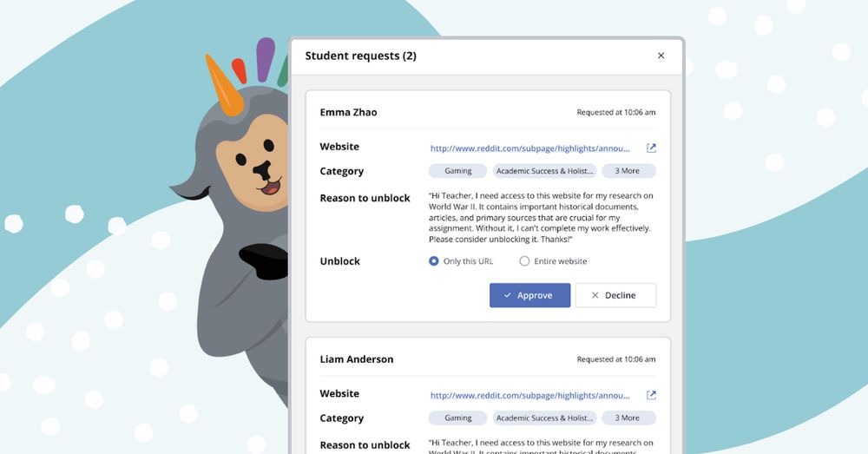
Task: Click Academic Success tag for Emma Zhao
Action: click(545, 171)
